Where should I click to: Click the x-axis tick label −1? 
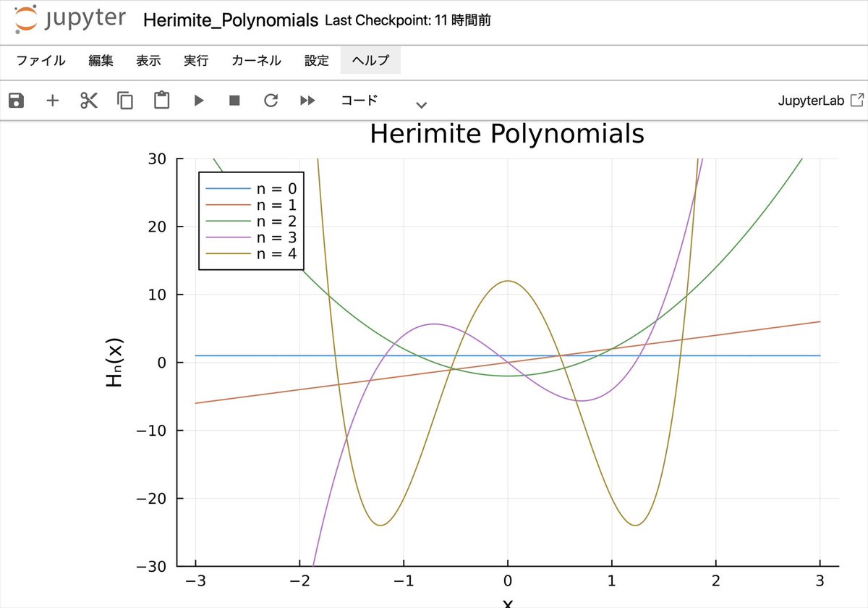tap(404, 581)
